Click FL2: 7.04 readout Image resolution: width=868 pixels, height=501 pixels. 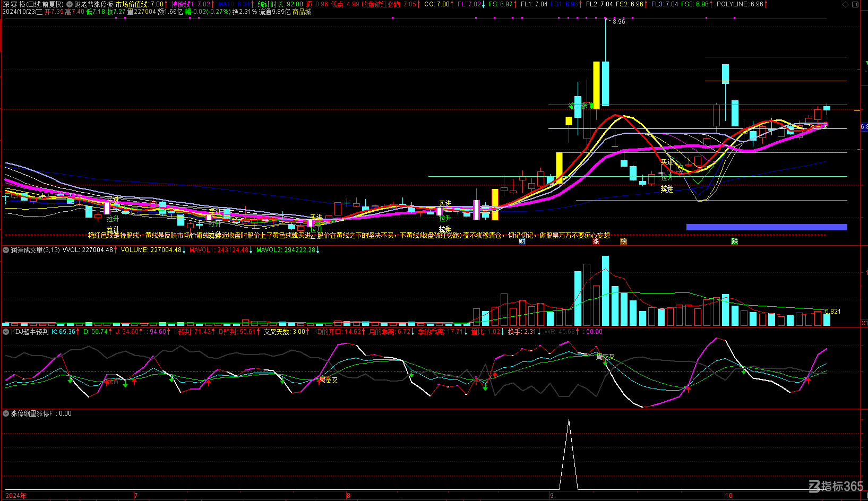599,4
